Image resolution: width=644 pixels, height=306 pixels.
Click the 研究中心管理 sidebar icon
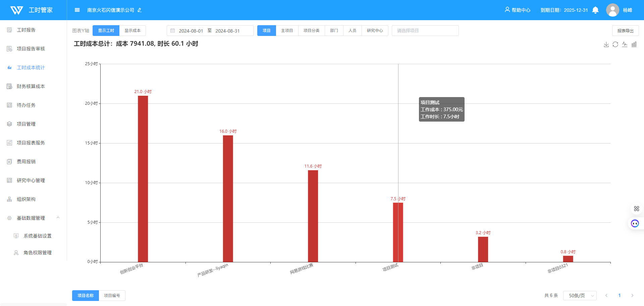[9, 180]
